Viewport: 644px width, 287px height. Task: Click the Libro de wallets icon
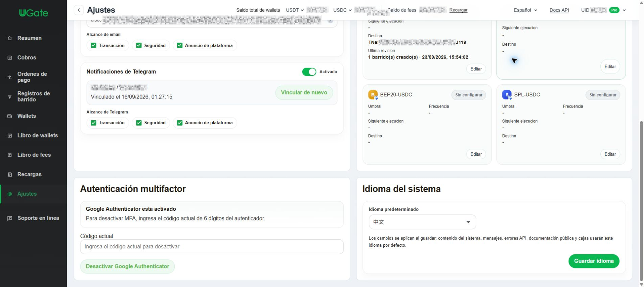10,136
